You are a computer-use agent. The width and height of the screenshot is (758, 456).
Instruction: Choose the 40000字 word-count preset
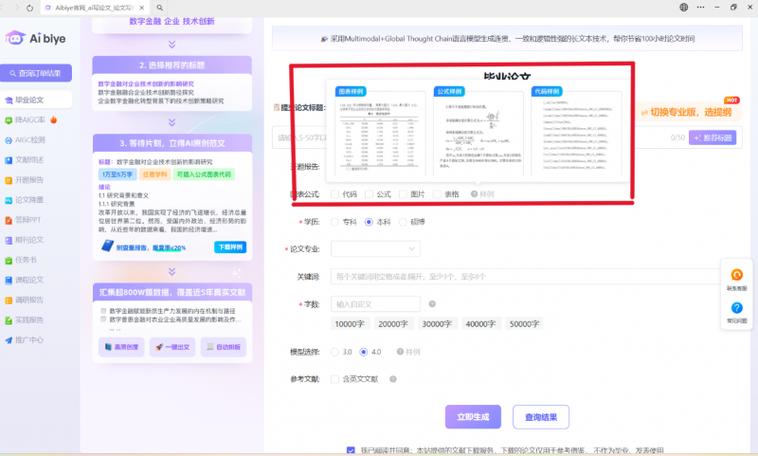pyautogui.click(x=481, y=324)
